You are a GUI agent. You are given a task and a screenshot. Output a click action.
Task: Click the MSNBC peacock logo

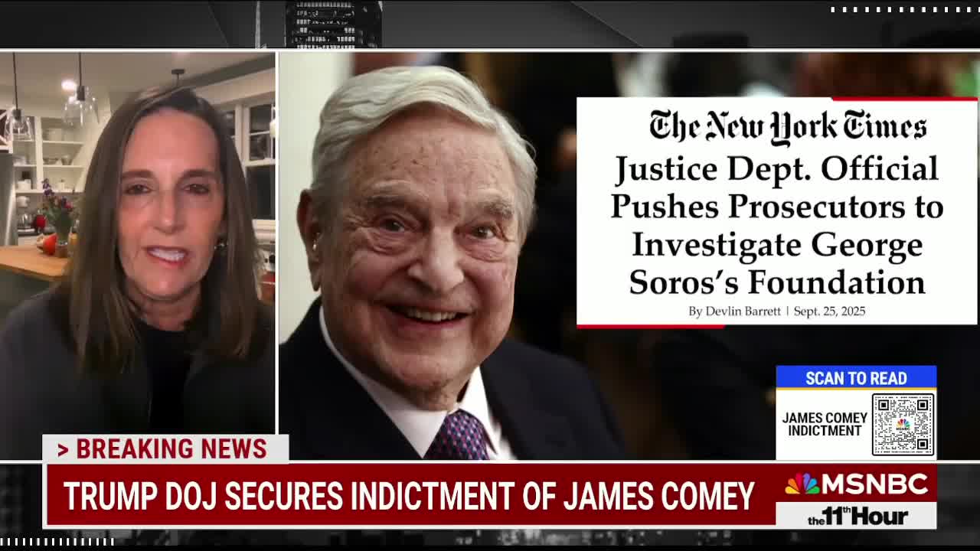(x=802, y=484)
